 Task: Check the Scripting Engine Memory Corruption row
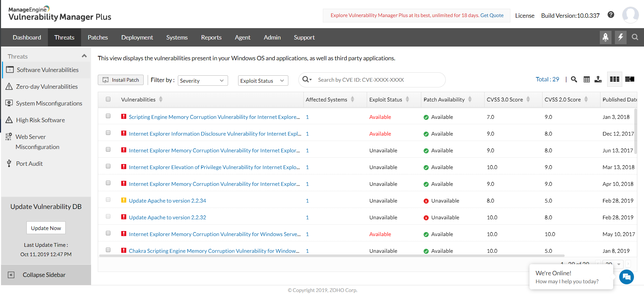(108, 116)
